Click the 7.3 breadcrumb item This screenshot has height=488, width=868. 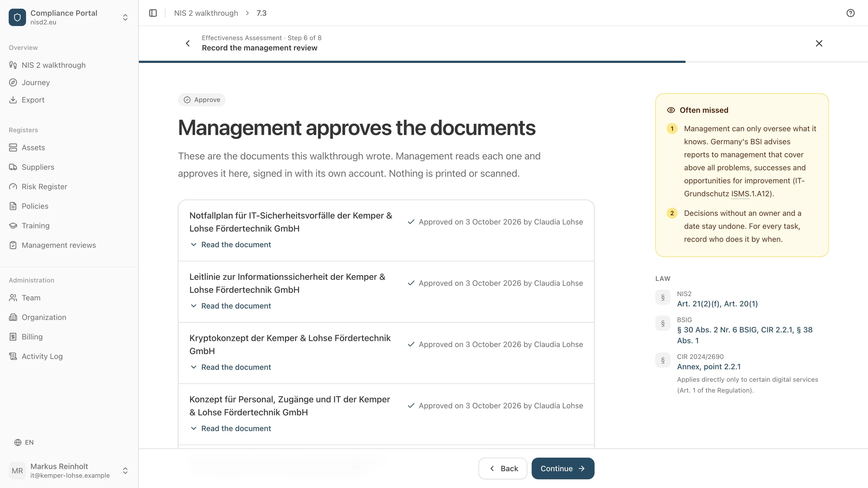(261, 13)
